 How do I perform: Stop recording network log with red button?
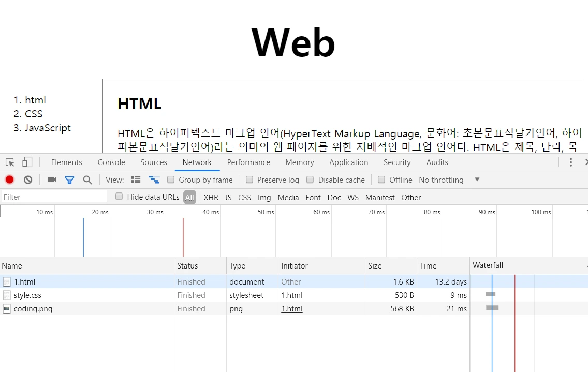point(10,180)
